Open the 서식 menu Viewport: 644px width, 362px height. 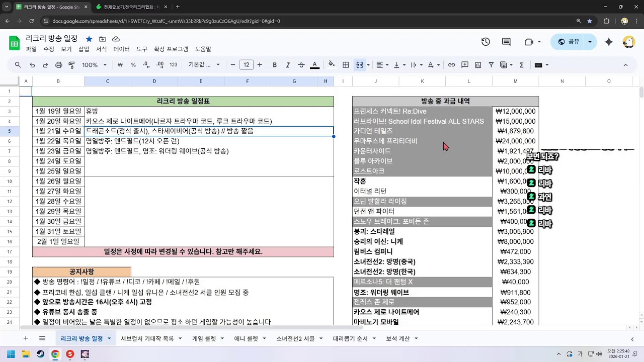101,49
